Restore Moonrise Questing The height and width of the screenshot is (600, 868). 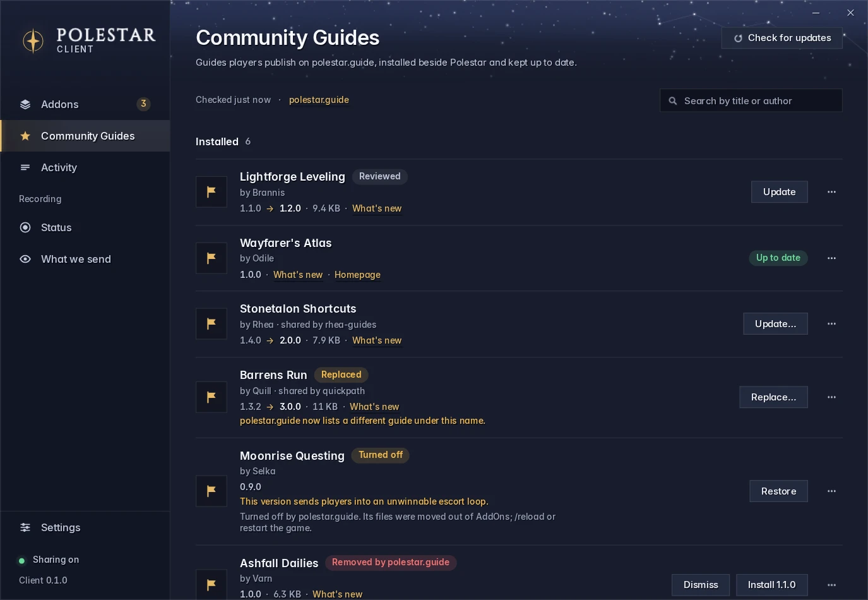pyautogui.click(x=778, y=491)
